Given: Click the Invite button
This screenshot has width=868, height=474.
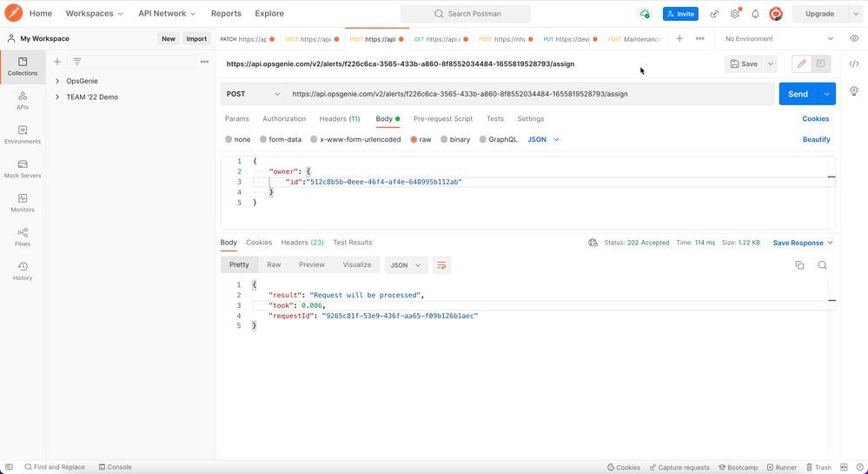Looking at the screenshot, I should (680, 14).
